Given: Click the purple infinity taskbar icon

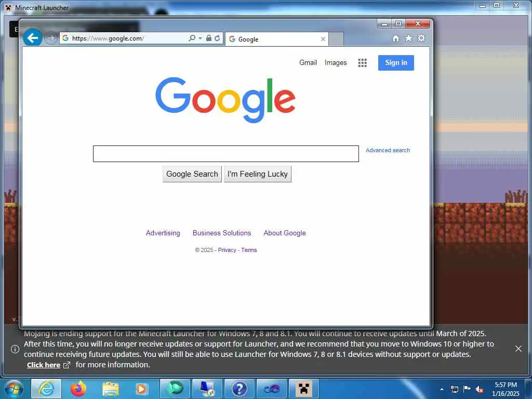Looking at the screenshot, I should coord(272,389).
